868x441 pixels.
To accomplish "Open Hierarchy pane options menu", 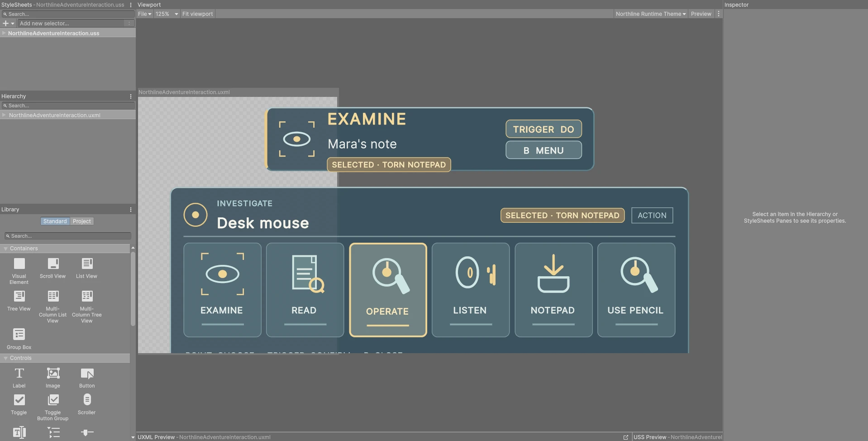I will (131, 96).
